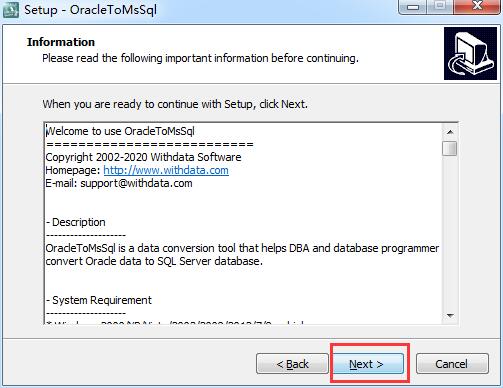Viewport: 503px width, 388px height.
Task: Place cursor on the Welcome to use OracleToMsSql line
Action: click(120, 131)
